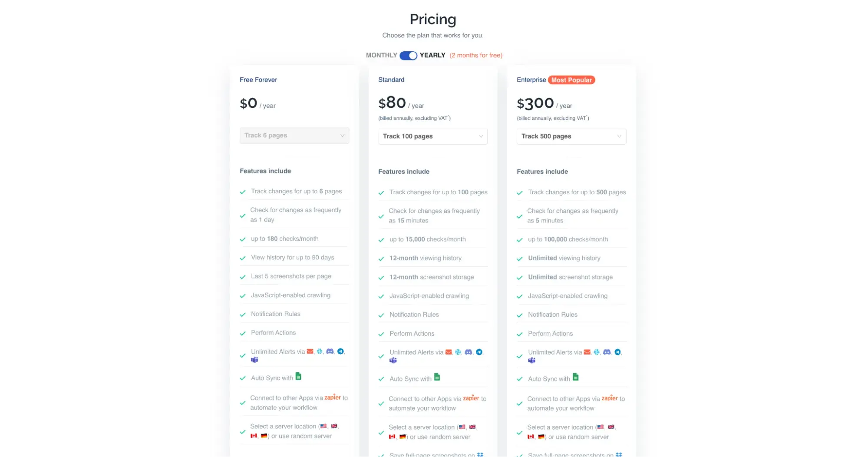Select the MONTHLY billing label
Viewport: 868px width, 457px height.
(381, 55)
